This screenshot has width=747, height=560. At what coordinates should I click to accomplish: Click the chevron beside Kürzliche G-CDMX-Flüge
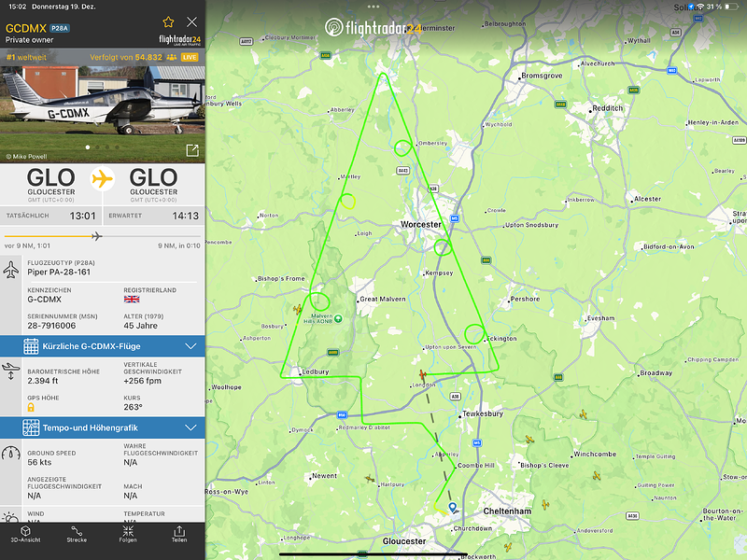point(191,346)
